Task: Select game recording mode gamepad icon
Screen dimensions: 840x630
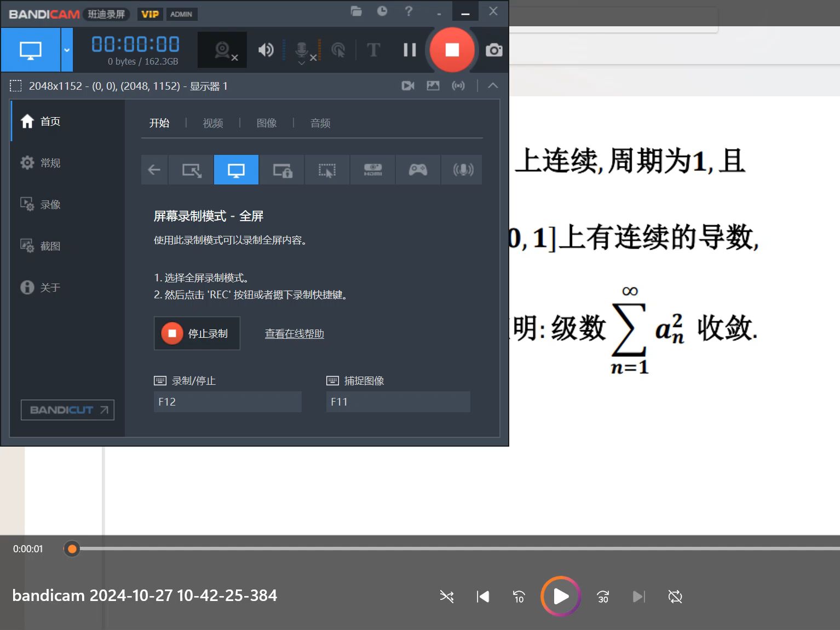Action: point(418,170)
